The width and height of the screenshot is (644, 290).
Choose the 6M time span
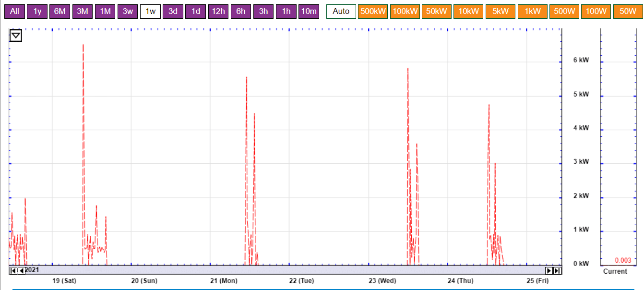[60, 12]
